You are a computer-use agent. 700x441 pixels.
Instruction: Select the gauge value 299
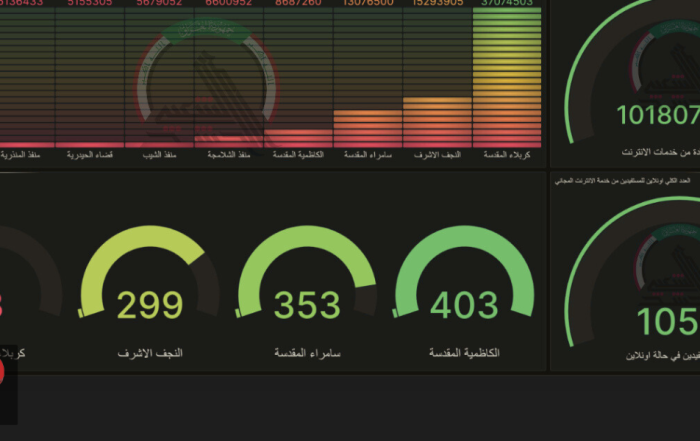[150, 305]
